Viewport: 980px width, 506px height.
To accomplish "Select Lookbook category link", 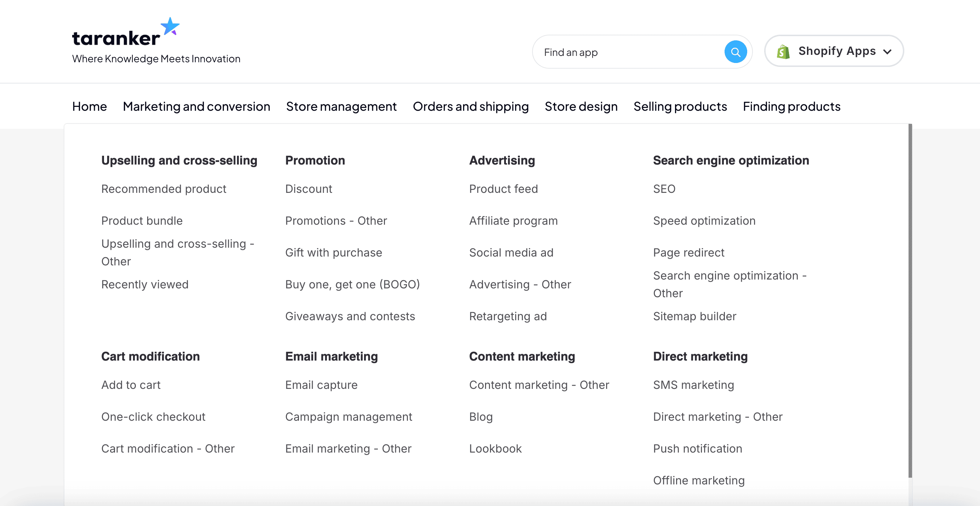I will pos(495,449).
